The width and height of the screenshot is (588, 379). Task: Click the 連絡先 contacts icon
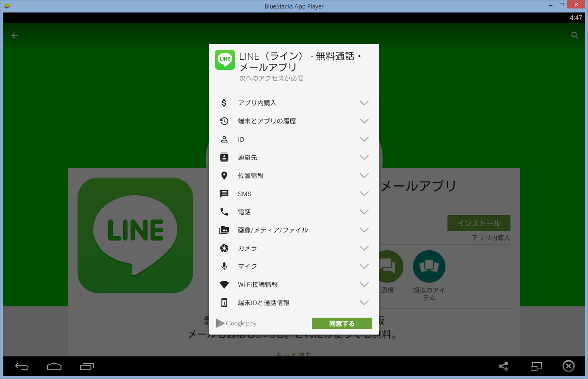224,157
